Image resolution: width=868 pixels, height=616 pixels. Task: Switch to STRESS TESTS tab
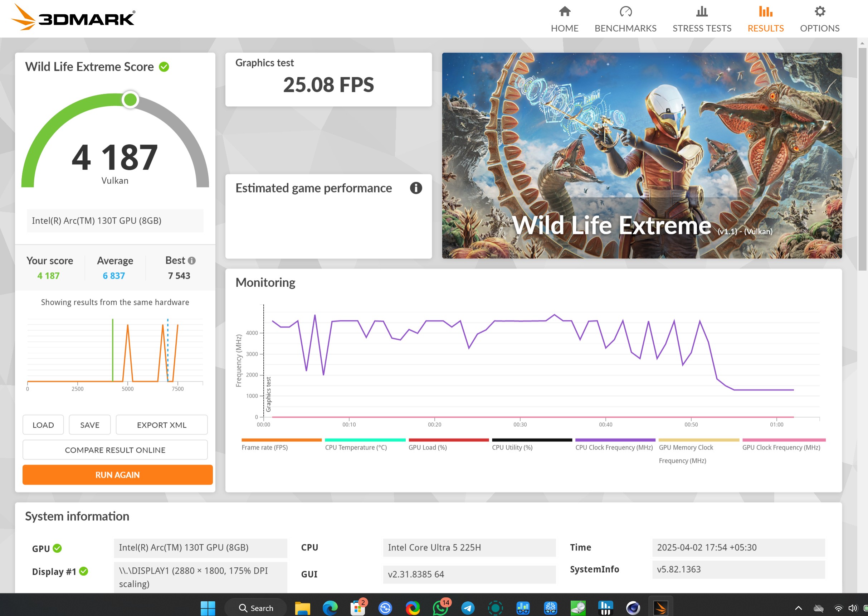coord(702,19)
